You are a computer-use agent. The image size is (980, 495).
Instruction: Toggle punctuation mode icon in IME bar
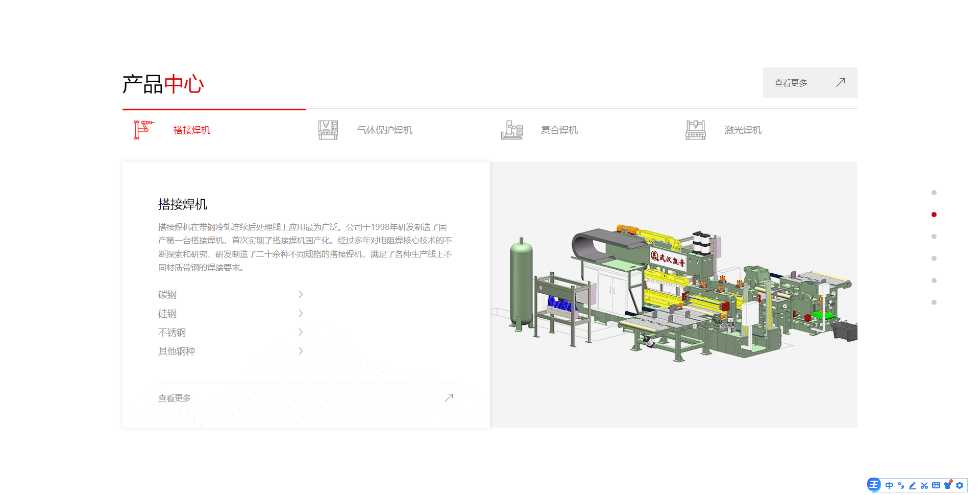901,485
